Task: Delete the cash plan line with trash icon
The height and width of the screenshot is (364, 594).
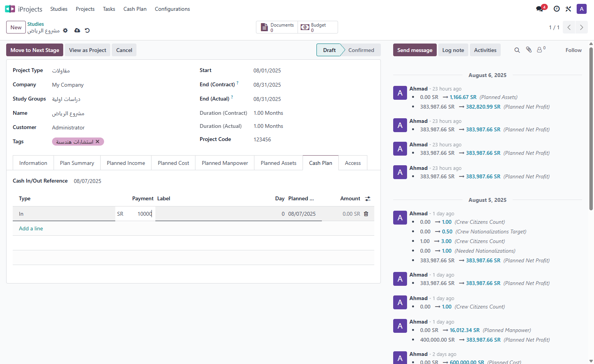Action: 366,214
